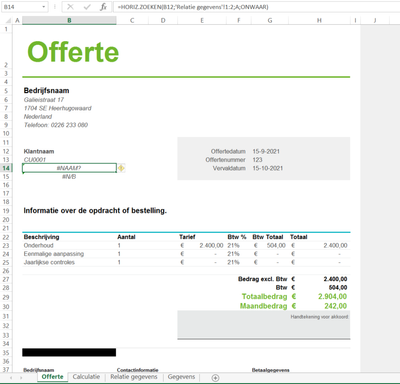Select column B header
Screen dimensions: 400x384
(x=69, y=21)
